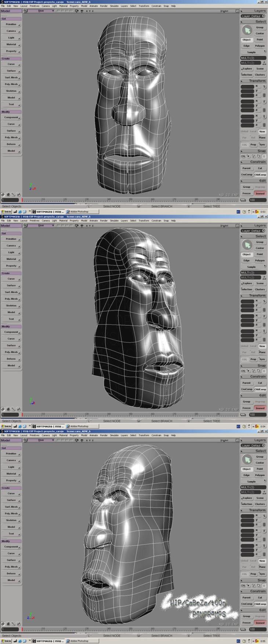Image resolution: width=268 pixels, height=644 pixels.
Task: Click the Inicio start button in top taskbar
Action: [6, 212]
